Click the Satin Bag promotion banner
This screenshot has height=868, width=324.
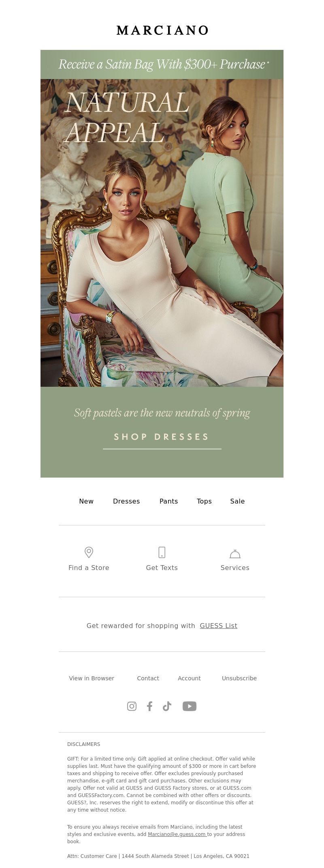pyautogui.click(x=162, y=64)
